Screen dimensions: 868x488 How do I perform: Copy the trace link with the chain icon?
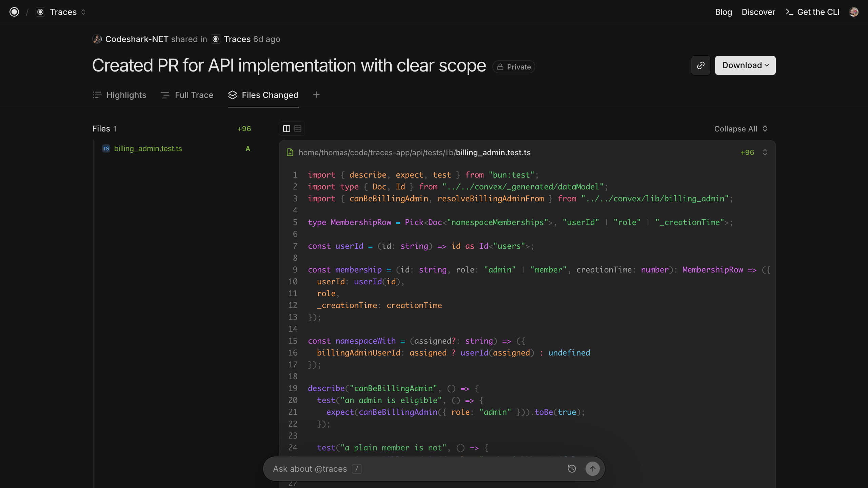click(701, 65)
